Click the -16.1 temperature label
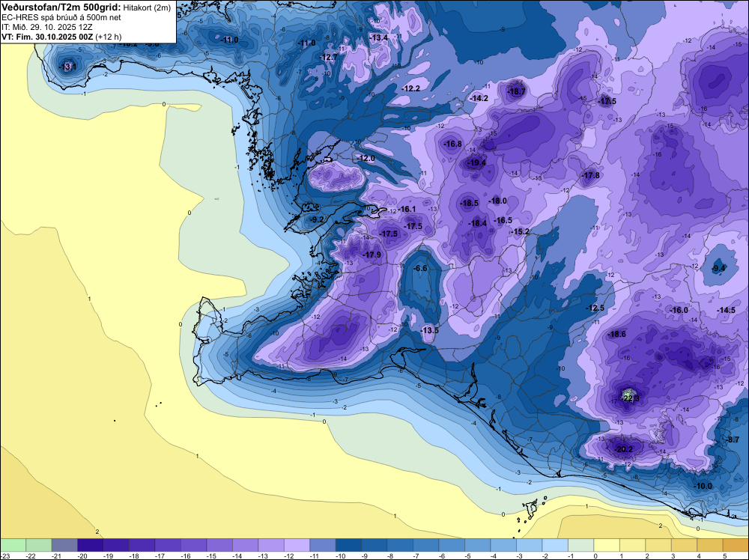 (407, 209)
